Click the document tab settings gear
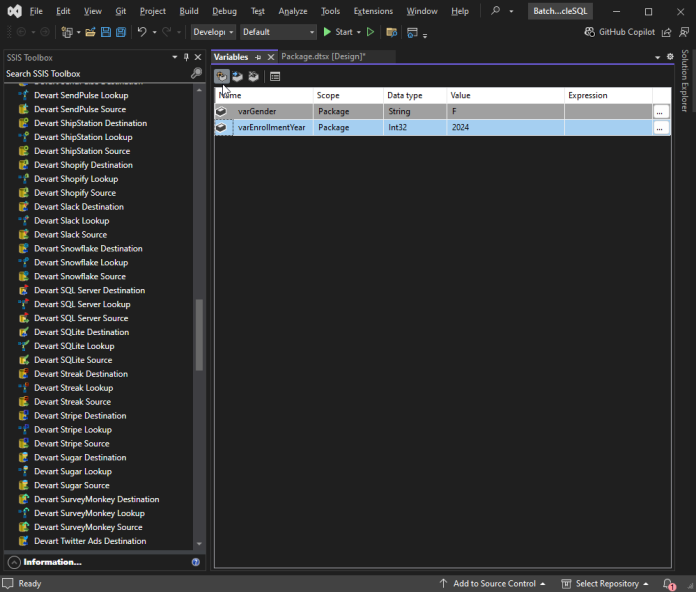The image size is (696, 592). 670,57
